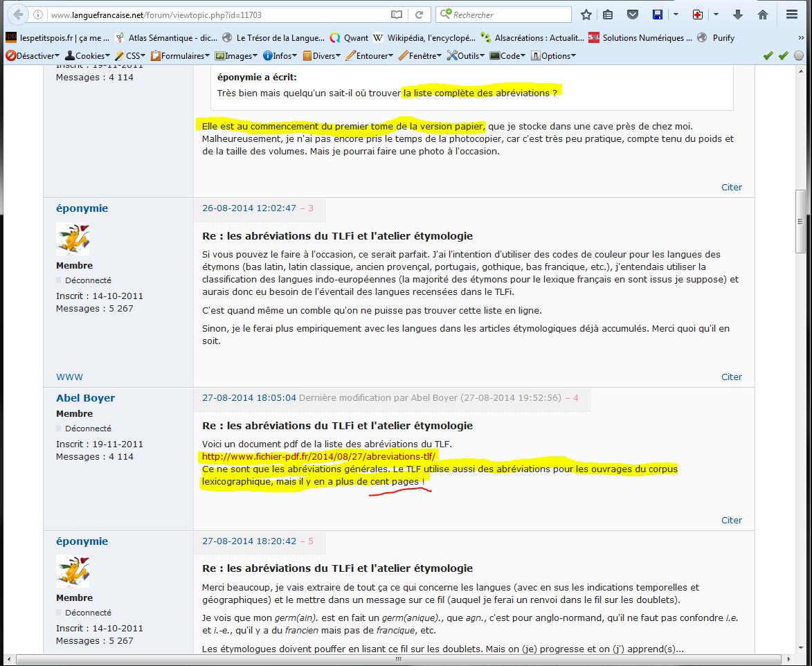Bookmark this page with the star icon
Image resolution: width=812 pixels, height=666 pixels.
click(586, 15)
